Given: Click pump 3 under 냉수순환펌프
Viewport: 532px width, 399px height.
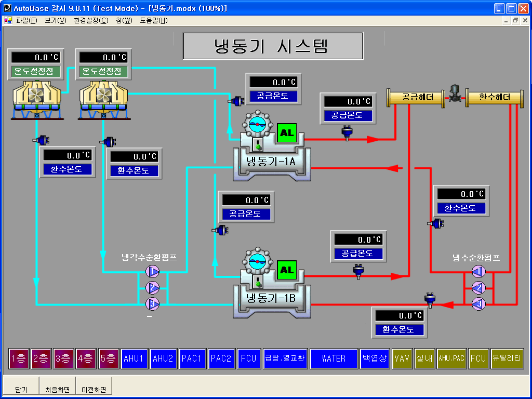Looking at the screenshot, I should point(478,303).
